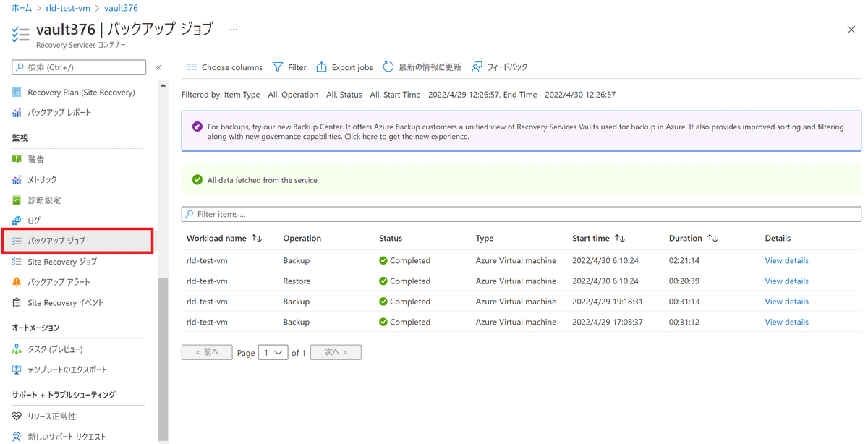Click the Filter items input field
This screenshot has width=868, height=444.
[x=521, y=215]
